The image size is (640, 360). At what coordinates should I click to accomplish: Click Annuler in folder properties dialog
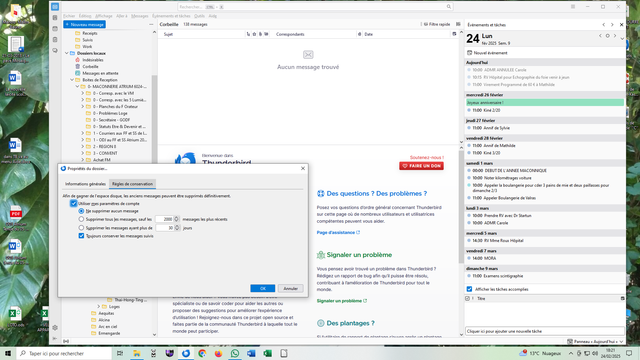click(291, 289)
